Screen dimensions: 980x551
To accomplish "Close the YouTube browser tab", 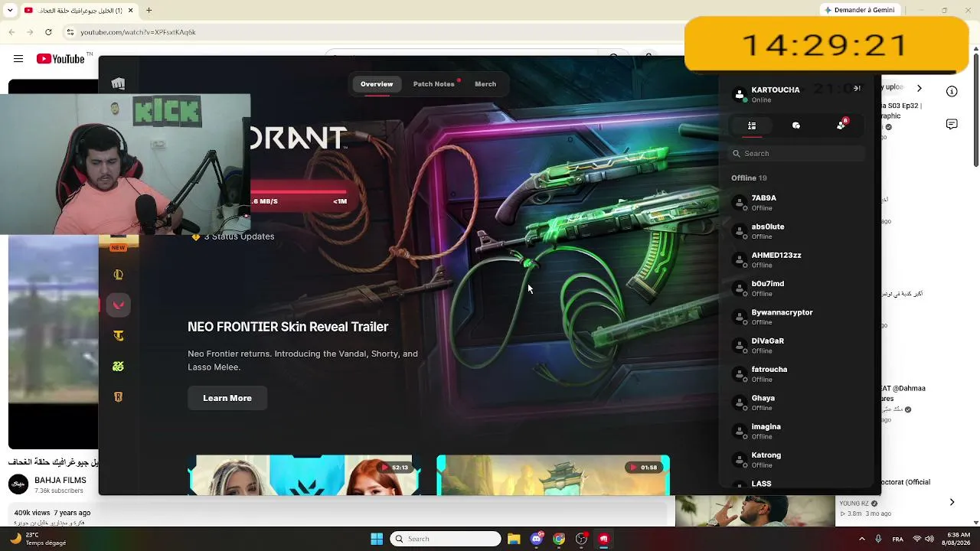I will pyautogui.click(x=130, y=11).
